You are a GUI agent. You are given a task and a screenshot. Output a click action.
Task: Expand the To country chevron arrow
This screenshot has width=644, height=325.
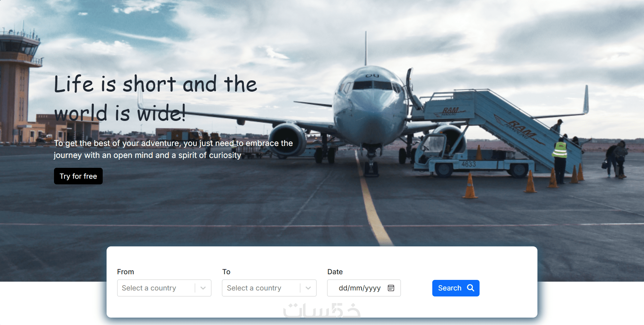[x=308, y=288]
